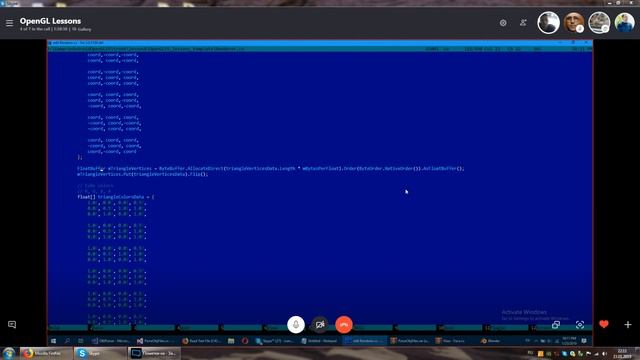The image size is (640, 360).
Task: Open call settings gear icon
Action: coord(503,23)
